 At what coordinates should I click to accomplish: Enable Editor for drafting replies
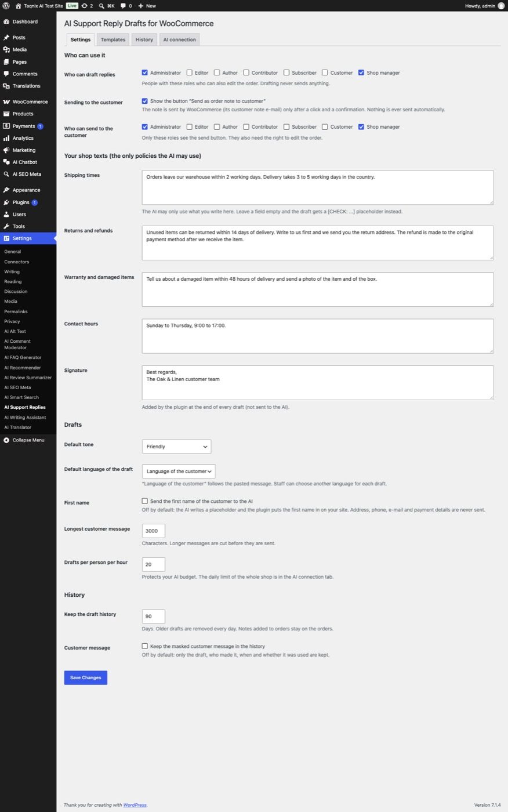tap(190, 72)
